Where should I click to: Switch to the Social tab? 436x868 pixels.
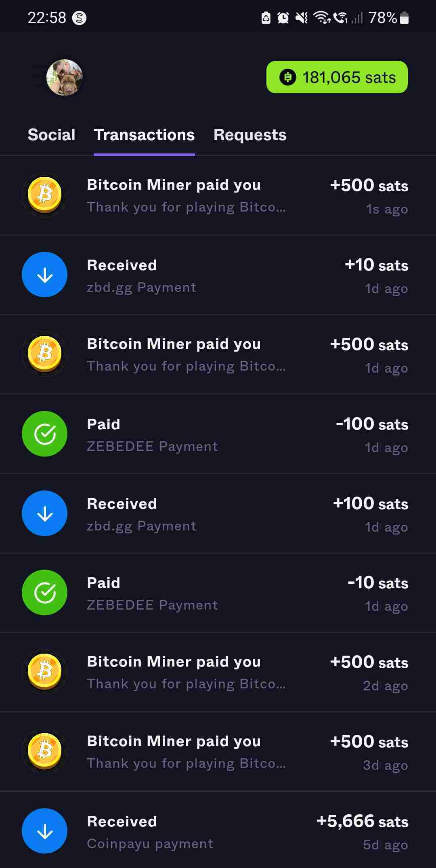pyautogui.click(x=51, y=135)
